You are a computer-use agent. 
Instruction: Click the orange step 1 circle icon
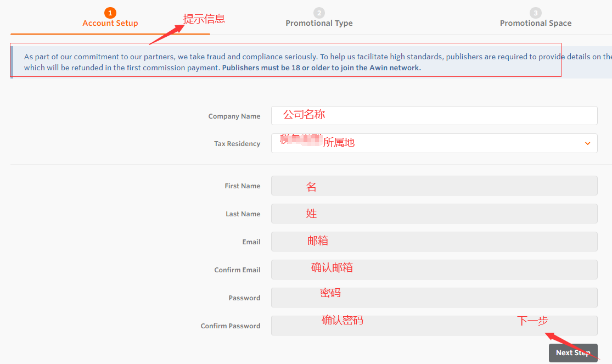click(110, 13)
